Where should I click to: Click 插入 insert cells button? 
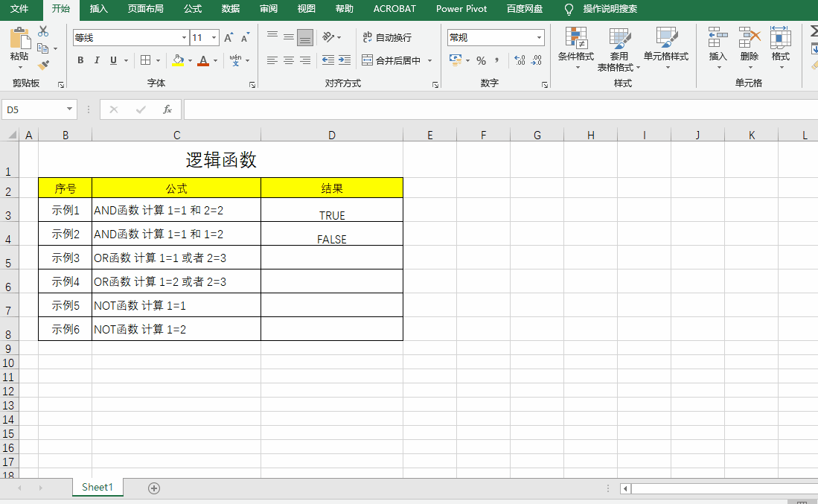[718, 48]
